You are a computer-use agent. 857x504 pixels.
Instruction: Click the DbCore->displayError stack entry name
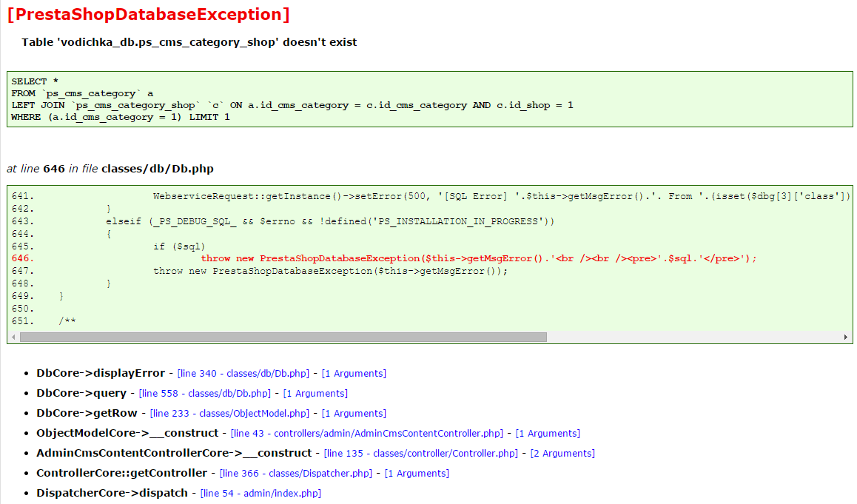[x=101, y=373]
